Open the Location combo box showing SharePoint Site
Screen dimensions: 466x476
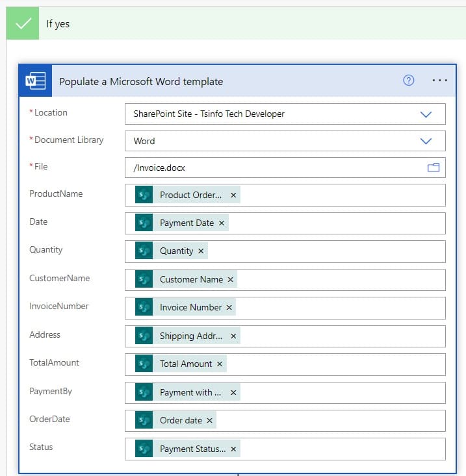(x=285, y=114)
